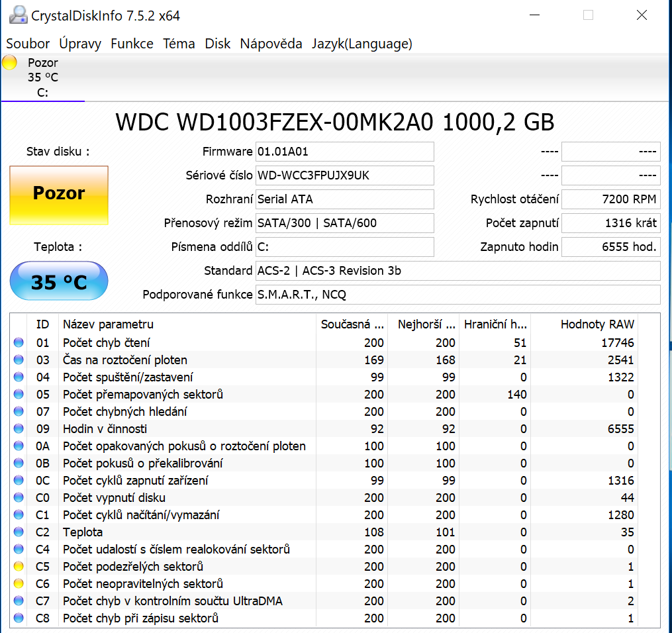Click the CrystalDiskInfo app icon in title bar
The image size is (672, 633).
tap(19, 15)
